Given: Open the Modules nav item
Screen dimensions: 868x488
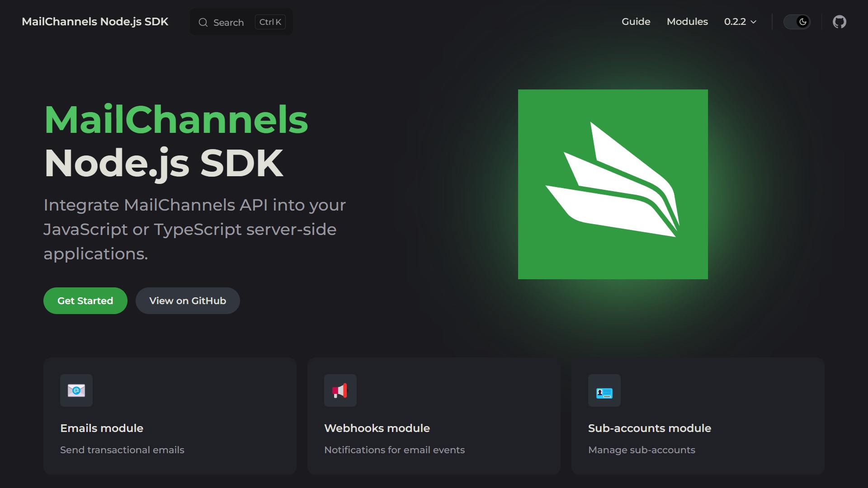Looking at the screenshot, I should 687,22.
